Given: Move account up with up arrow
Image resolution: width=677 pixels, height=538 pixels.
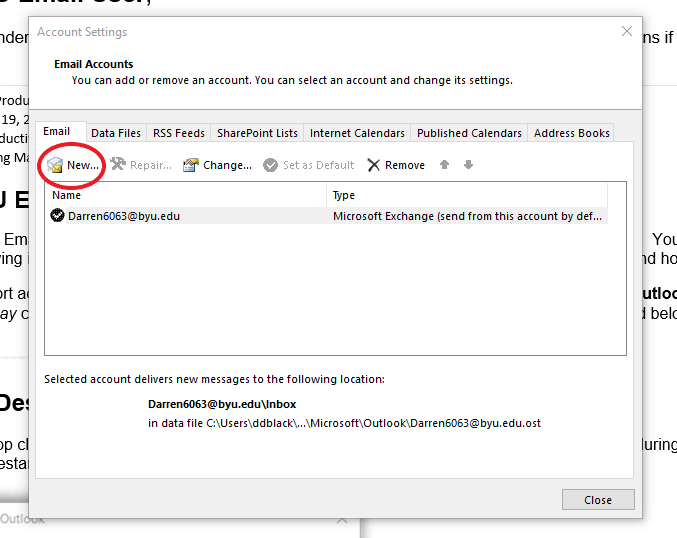Looking at the screenshot, I should (446, 165).
